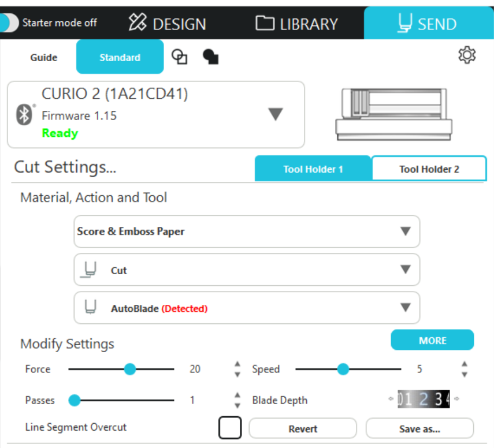Image resolution: width=494 pixels, height=448 pixels.
Task: Click the right arrow beside Blade Depth
Action: pos(456,399)
